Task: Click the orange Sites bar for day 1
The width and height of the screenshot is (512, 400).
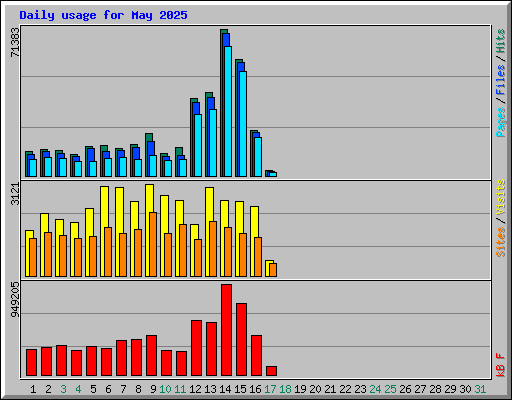Action: 33,257
